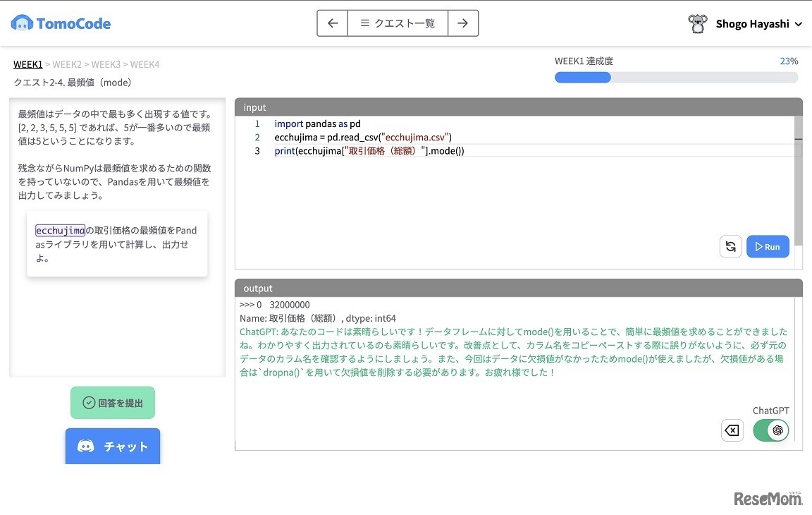This screenshot has height=515, width=812.
Task: Click the TomoCode logo icon
Action: coord(22,23)
